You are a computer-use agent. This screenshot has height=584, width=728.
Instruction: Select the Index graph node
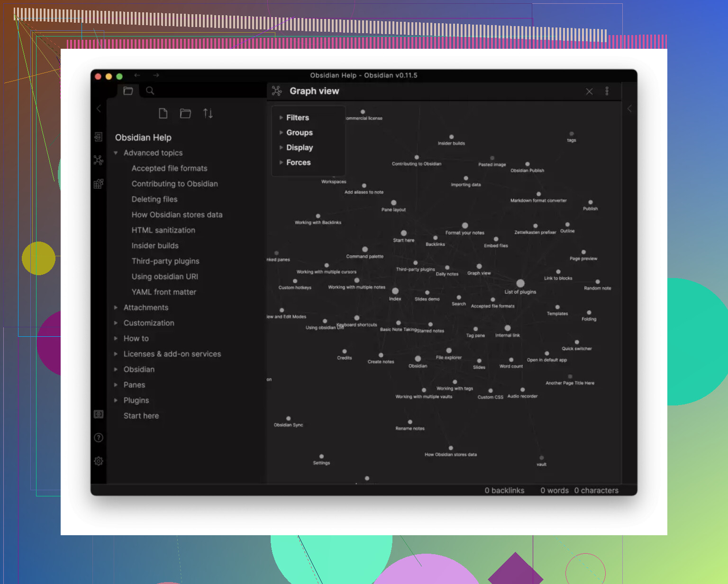[x=395, y=291]
